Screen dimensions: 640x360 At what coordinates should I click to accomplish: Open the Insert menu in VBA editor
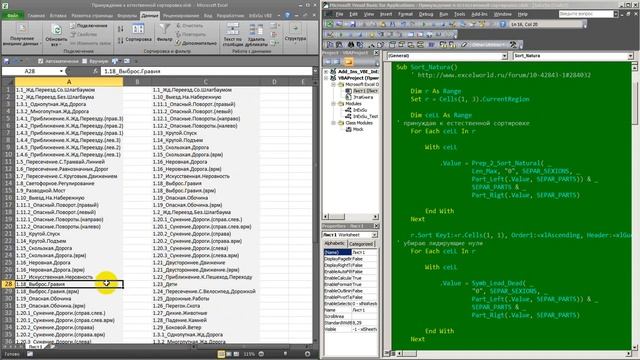coord(386,14)
